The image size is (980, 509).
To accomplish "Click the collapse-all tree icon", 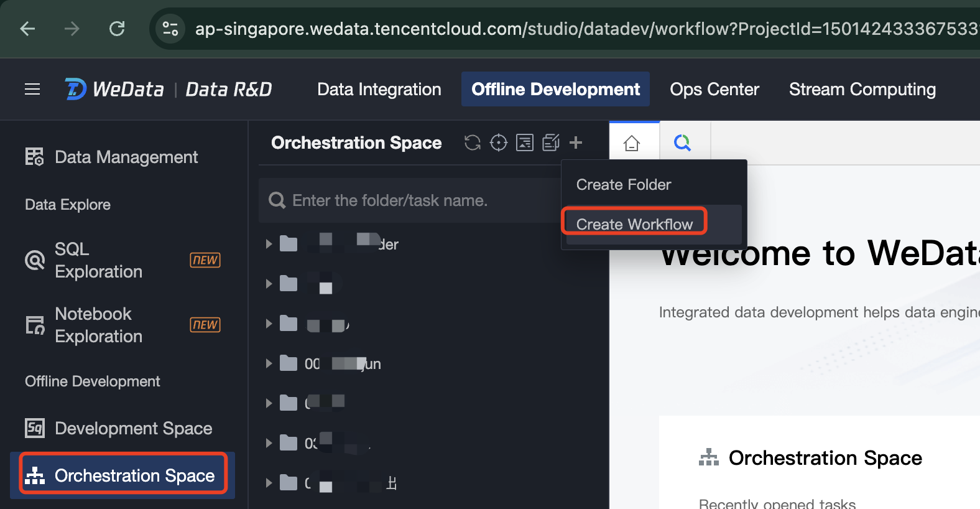I will coord(525,143).
